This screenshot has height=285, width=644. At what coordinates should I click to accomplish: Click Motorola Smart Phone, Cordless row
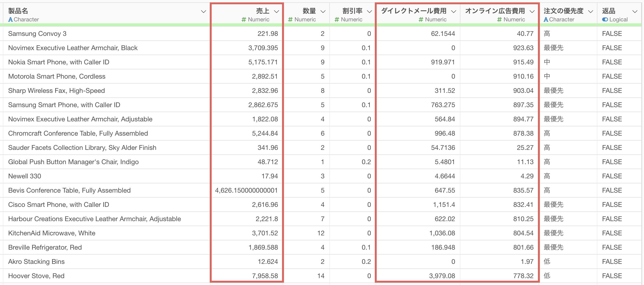click(x=57, y=76)
